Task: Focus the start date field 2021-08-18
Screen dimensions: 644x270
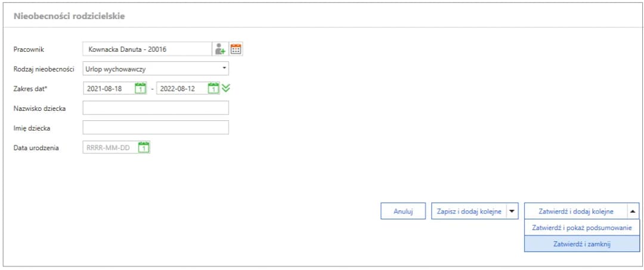Action: point(109,89)
